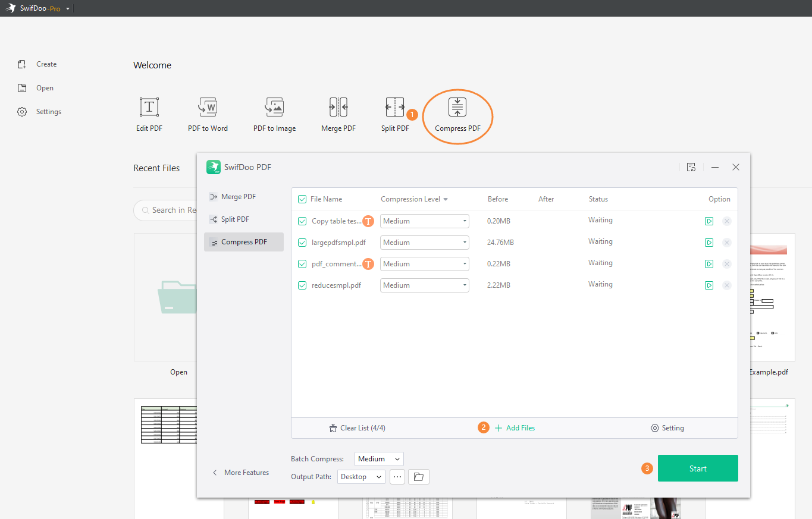The image size is (812, 519).
Task: Click Add Files
Action: pyautogui.click(x=515, y=428)
